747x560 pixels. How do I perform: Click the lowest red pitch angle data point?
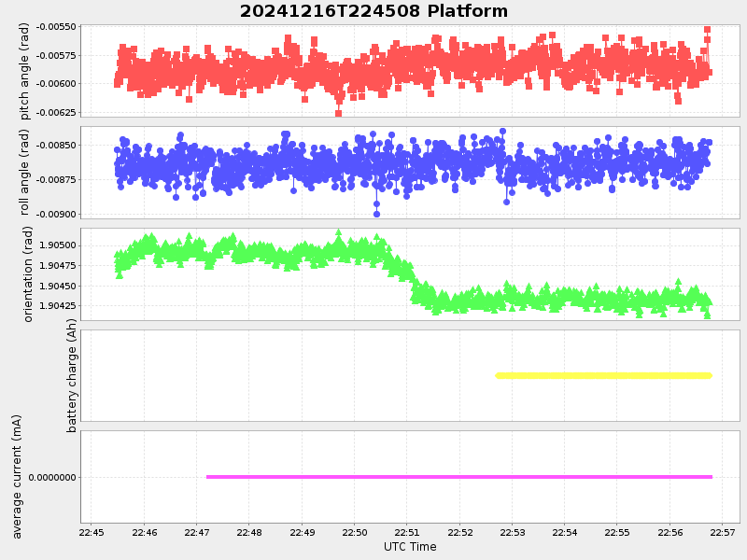click(x=338, y=113)
